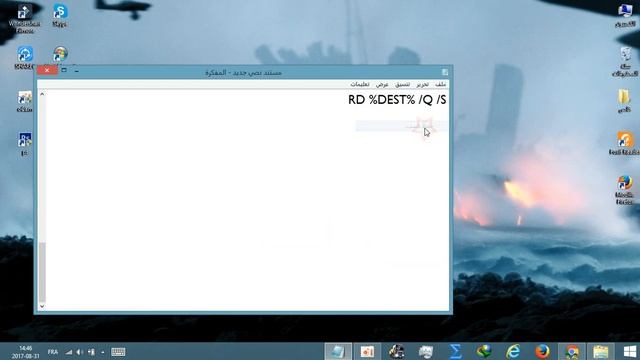Open the yellow folder desktop icon
The image size is (640, 360).
tap(624, 100)
